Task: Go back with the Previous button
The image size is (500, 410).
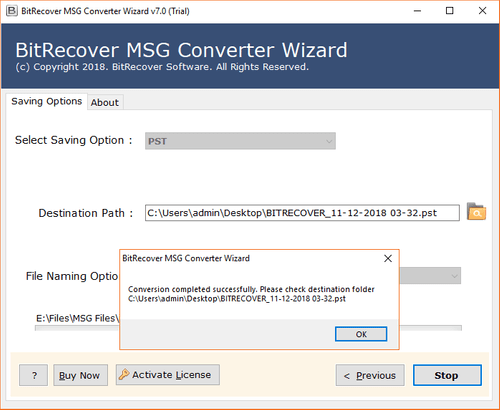Action: tap(370, 375)
